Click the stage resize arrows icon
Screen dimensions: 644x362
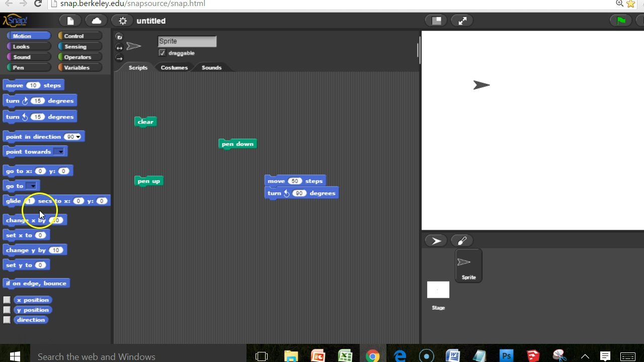[x=462, y=21]
